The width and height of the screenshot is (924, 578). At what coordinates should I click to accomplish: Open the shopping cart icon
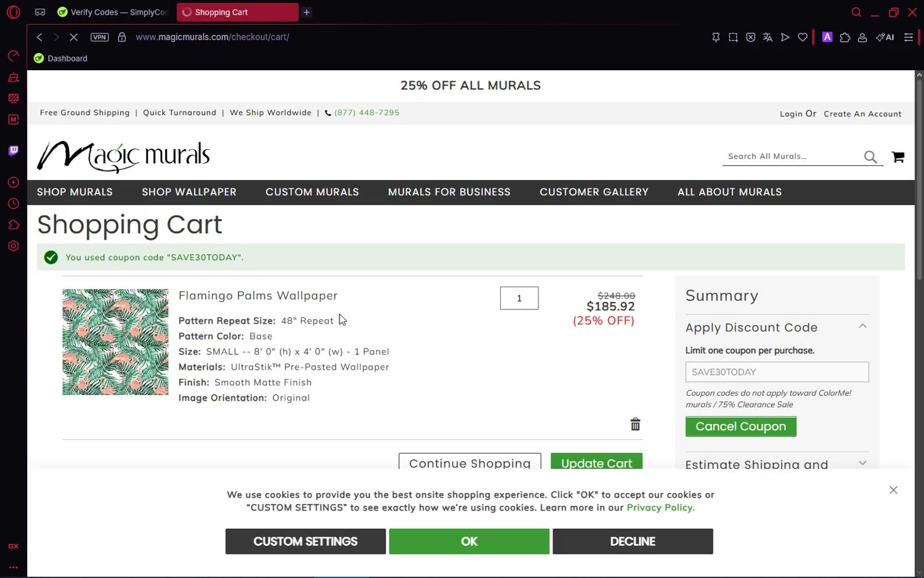coord(898,157)
